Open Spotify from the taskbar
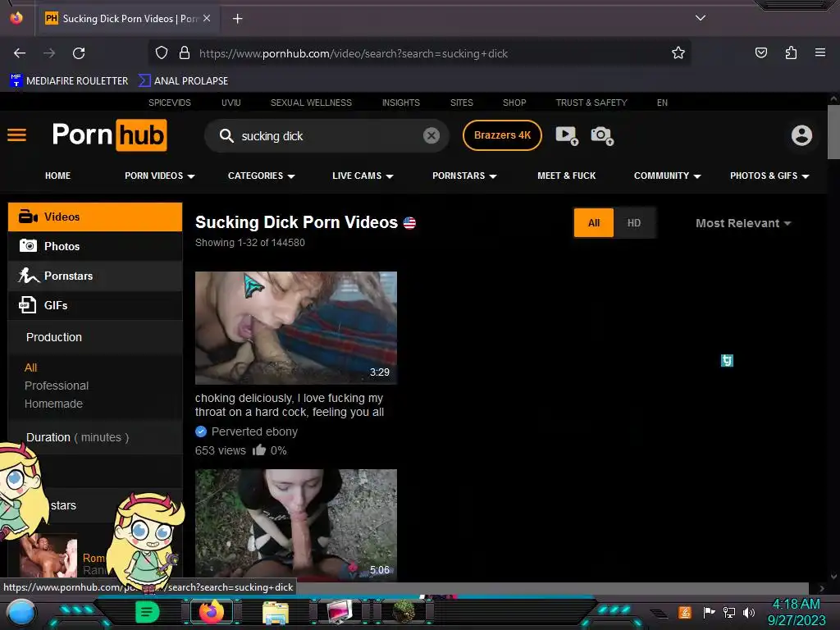Image resolution: width=840 pixels, height=630 pixels. pos(148,612)
